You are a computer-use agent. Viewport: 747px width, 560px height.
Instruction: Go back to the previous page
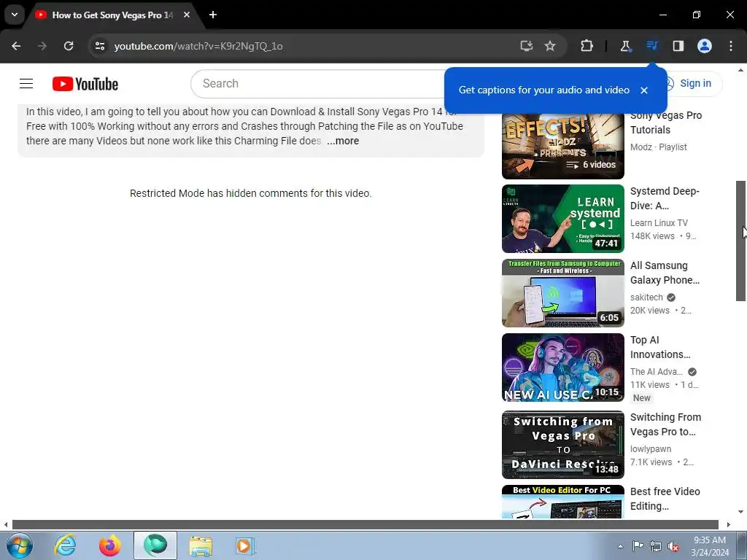[x=16, y=46]
